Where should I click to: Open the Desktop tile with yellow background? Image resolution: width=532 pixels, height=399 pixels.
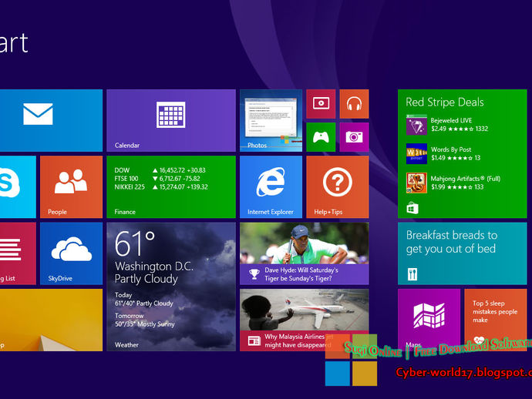pos(51,320)
